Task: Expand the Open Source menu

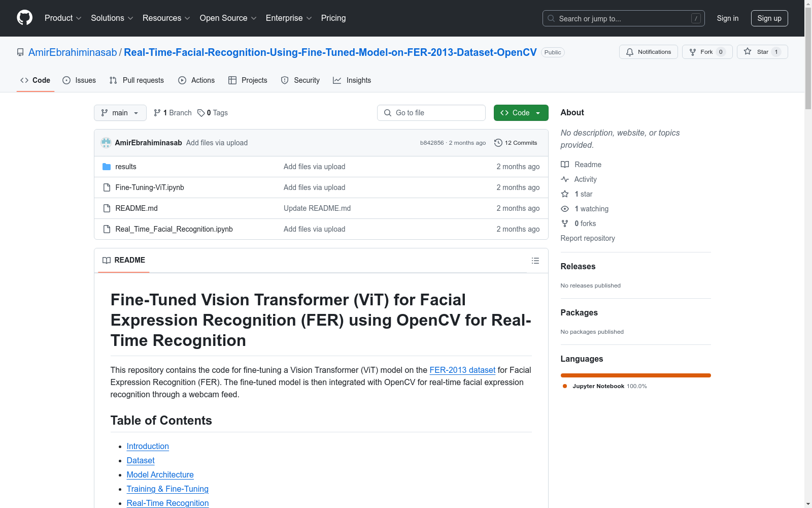Action: (228, 18)
